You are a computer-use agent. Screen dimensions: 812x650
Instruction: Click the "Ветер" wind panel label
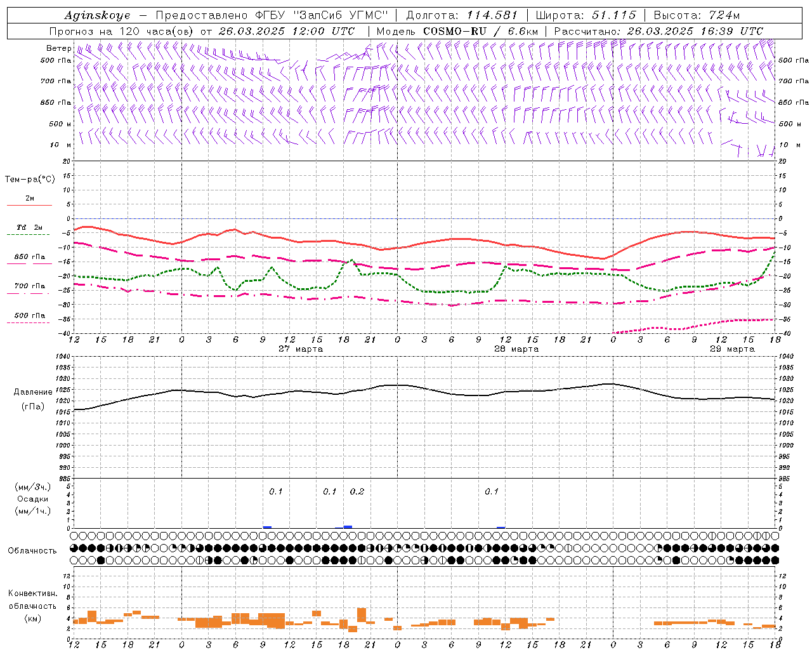pos(58,48)
